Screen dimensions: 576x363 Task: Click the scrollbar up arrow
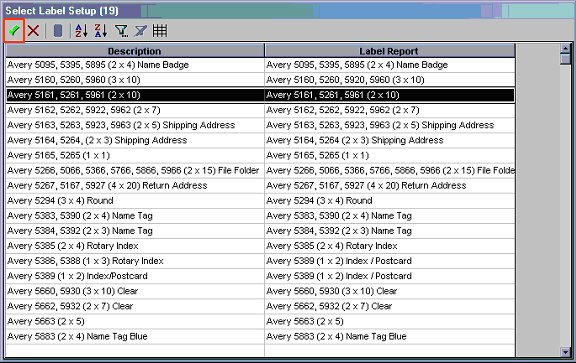(x=565, y=48)
